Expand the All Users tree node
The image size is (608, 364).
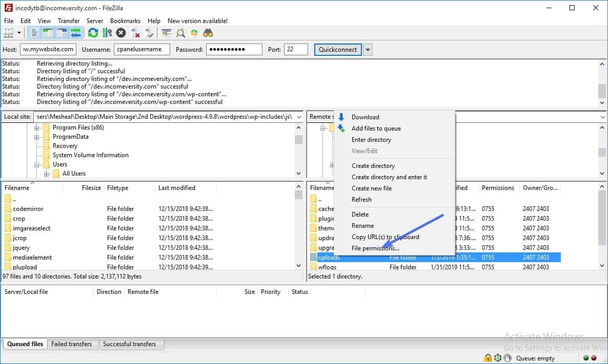pyautogui.click(x=46, y=174)
